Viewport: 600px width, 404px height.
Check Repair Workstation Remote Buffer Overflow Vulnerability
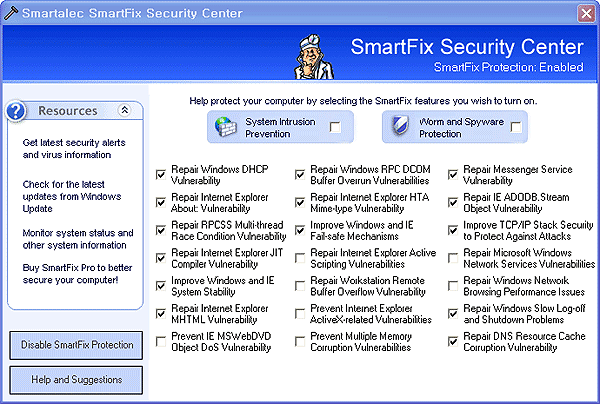300,286
